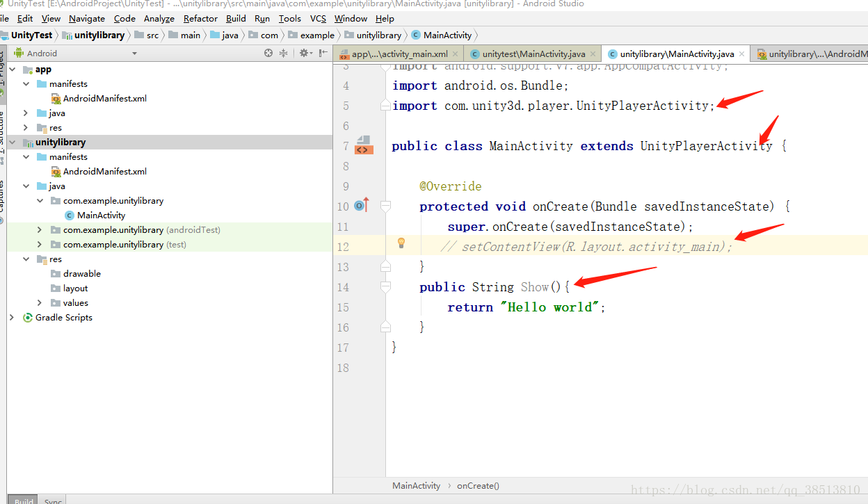Expand com.example.unitylibrary (test) package
The image size is (868, 504).
pos(40,245)
